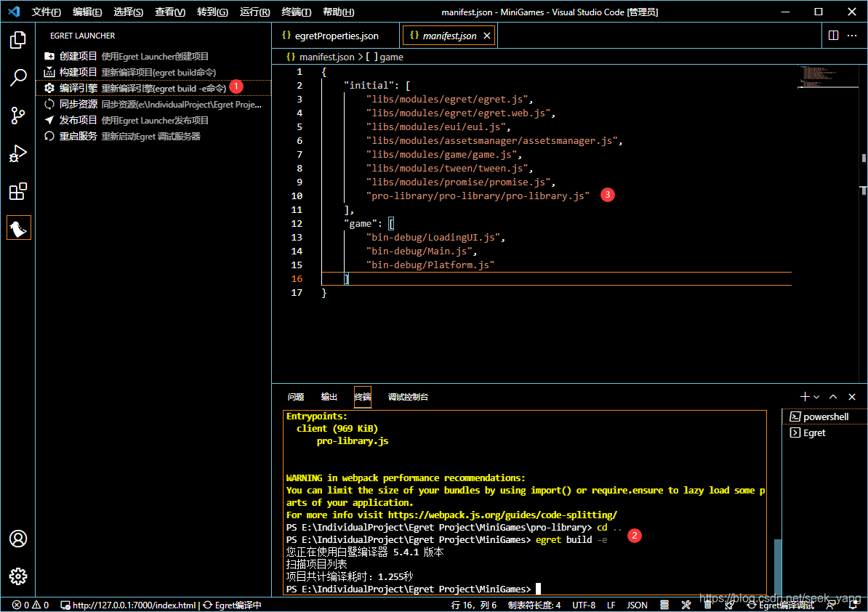Open the Explorer view in activity bar
Screen dimensions: 868x612
17,40
